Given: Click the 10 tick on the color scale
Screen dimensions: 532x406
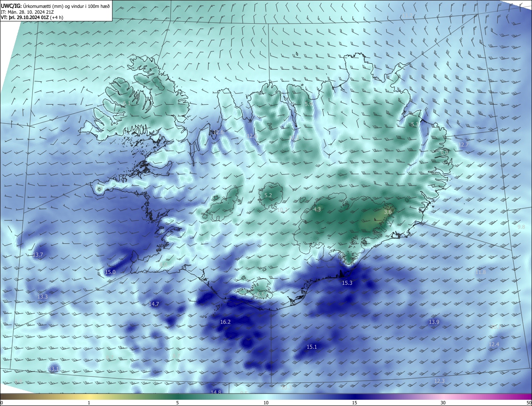Looking at the screenshot, I should point(266,403).
